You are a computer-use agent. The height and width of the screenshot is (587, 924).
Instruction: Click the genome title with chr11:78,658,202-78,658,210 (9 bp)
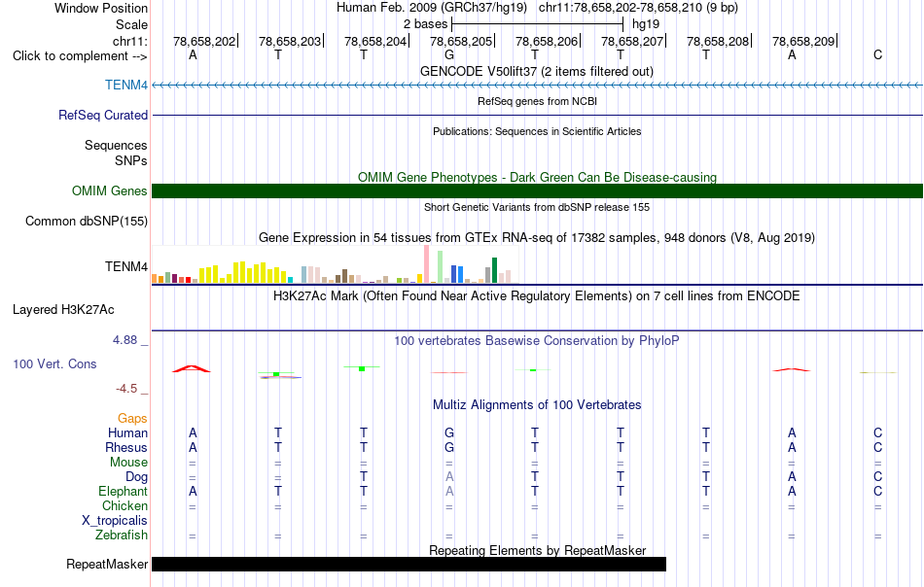[537, 8]
